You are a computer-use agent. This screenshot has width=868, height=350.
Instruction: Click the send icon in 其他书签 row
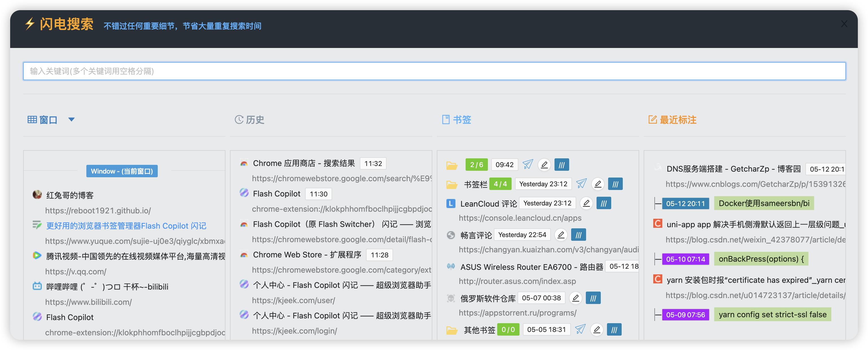(x=580, y=329)
